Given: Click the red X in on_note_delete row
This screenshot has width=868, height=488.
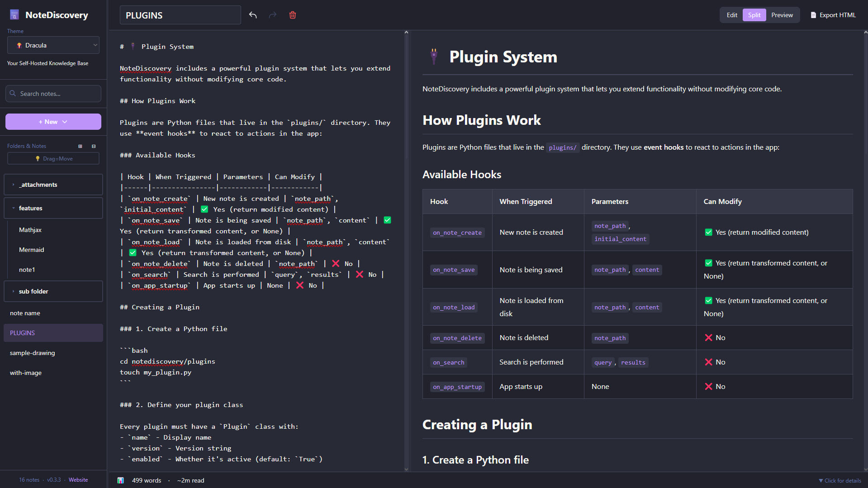Looking at the screenshot, I should pos(708,338).
